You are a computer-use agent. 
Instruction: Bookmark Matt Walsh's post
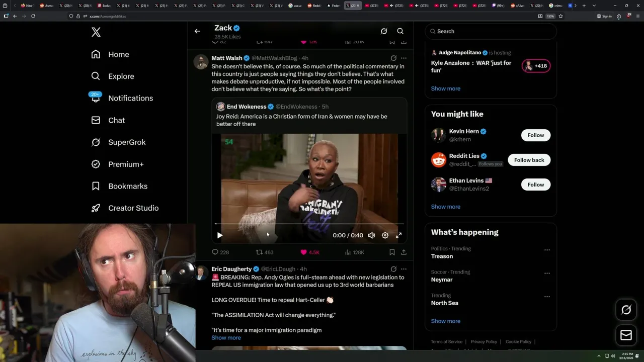tap(392, 252)
